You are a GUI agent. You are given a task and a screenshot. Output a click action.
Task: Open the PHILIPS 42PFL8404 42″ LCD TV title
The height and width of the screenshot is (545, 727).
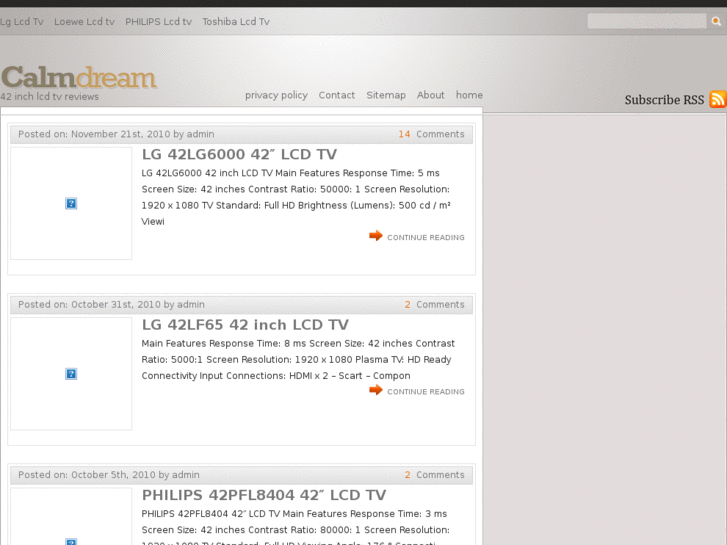coord(264,495)
